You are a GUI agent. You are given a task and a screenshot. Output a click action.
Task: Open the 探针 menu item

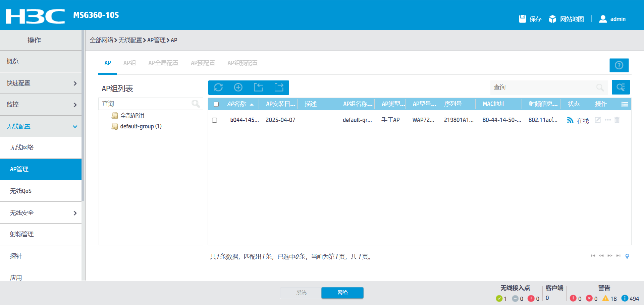(41, 256)
